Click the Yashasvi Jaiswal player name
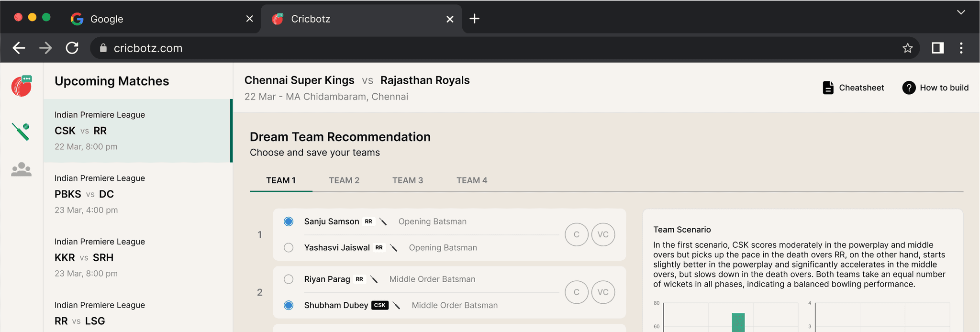This screenshot has height=332, width=980. pos(337,248)
